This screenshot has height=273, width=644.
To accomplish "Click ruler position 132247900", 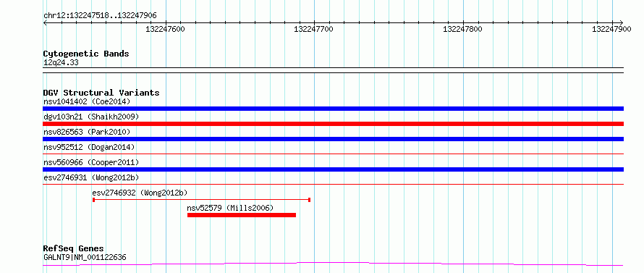I will [611, 29].
